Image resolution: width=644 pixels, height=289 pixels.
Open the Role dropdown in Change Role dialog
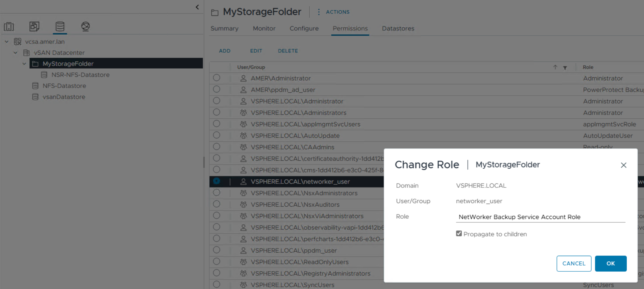coord(540,217)
